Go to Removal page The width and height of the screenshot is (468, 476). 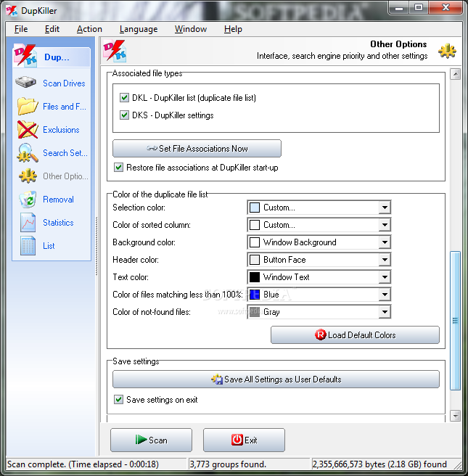[x=58, y=200]
